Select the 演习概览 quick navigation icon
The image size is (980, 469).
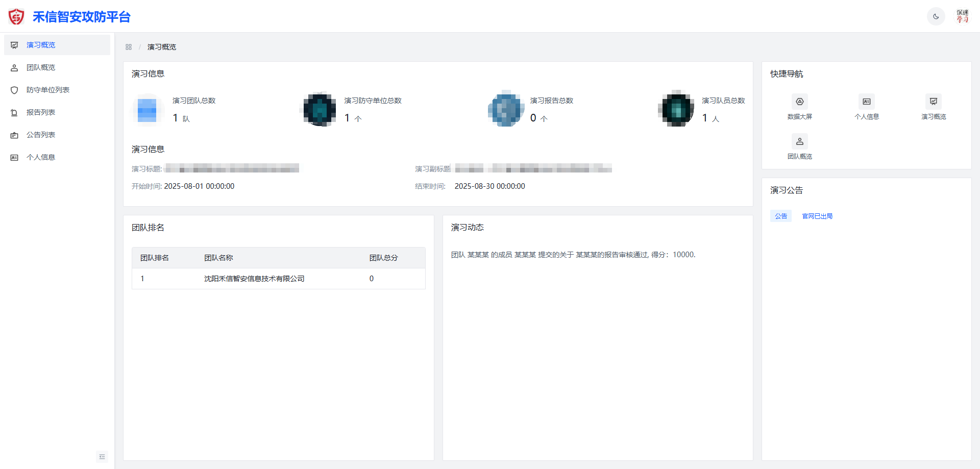coord(933,101)
